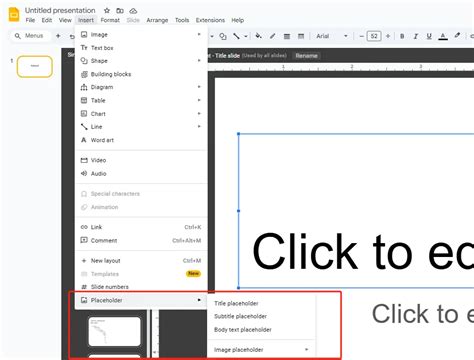Expand the Image submenu in Insert

(x=141, y=34)
